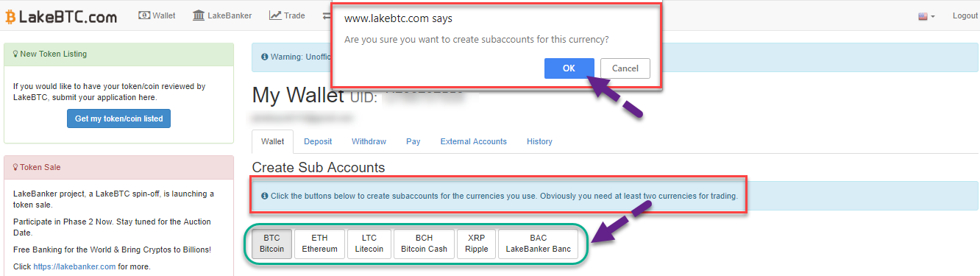The height and width of the screenshot is (276, 980).
Task: Open the lakebanker.com link
Action: click(74, 266)
